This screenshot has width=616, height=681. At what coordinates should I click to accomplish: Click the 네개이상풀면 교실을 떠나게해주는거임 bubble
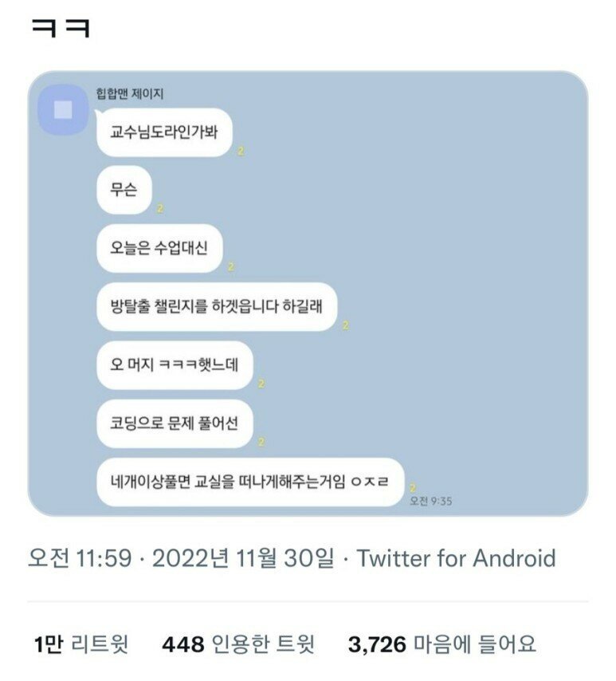[x=250, y=481]
